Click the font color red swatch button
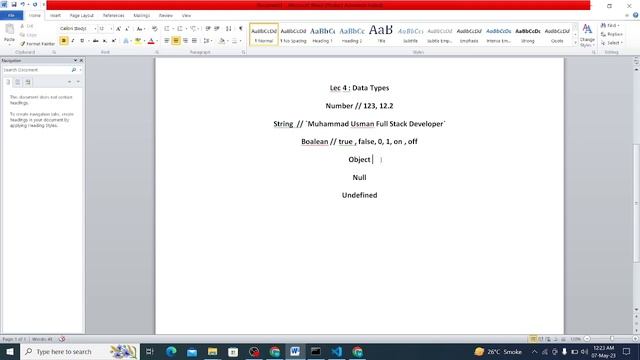 click(151, 41)
